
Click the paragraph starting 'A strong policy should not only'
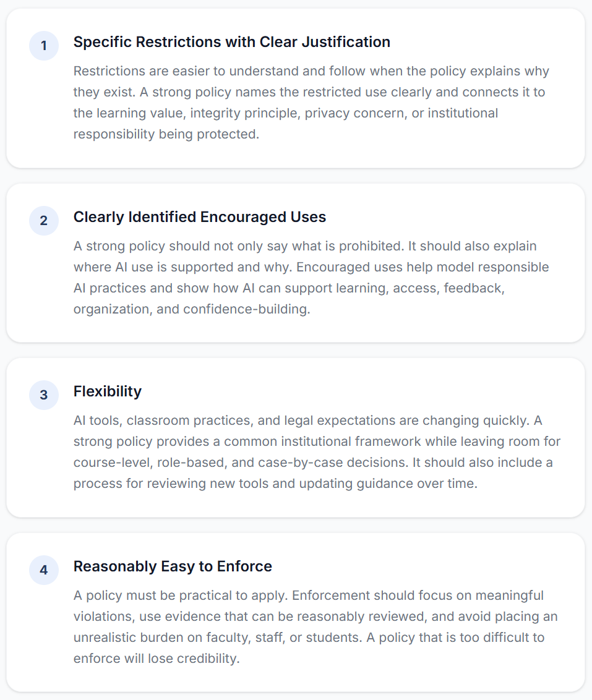(311, 278)
